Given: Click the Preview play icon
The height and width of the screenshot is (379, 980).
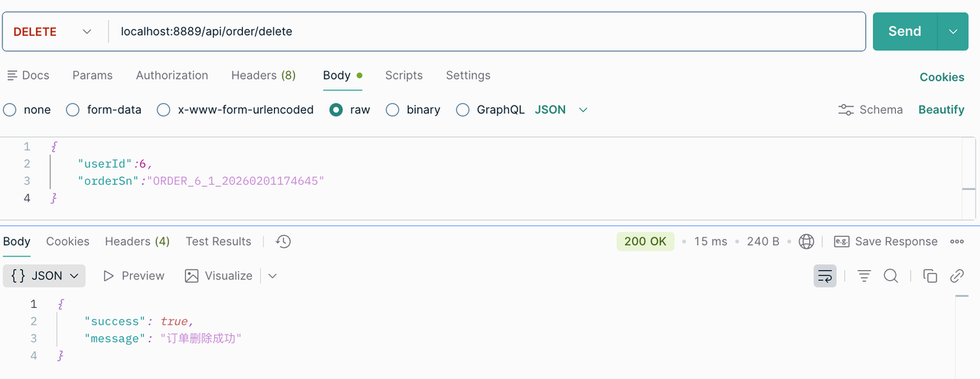Looking at the screenshot, I should 109,276.
